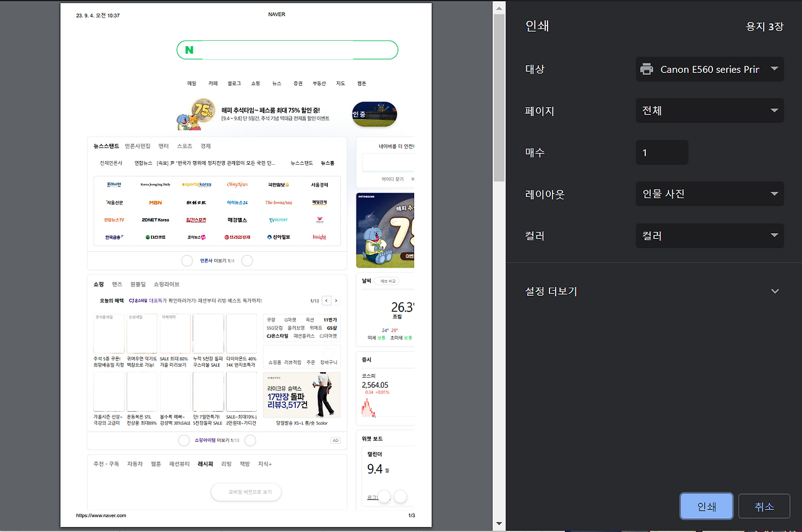This screenshot has height=532, width=802.
Task: Click the green Naver N logo
Action: point(190,50)
